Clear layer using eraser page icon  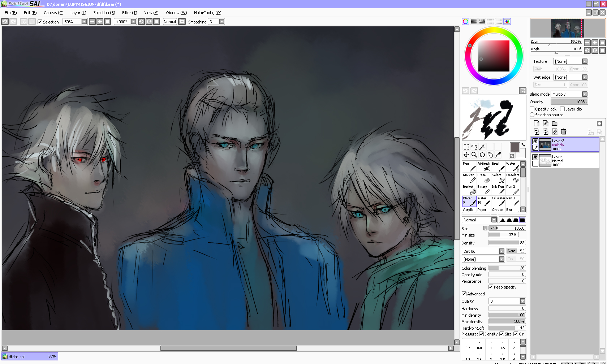(555, 132)
